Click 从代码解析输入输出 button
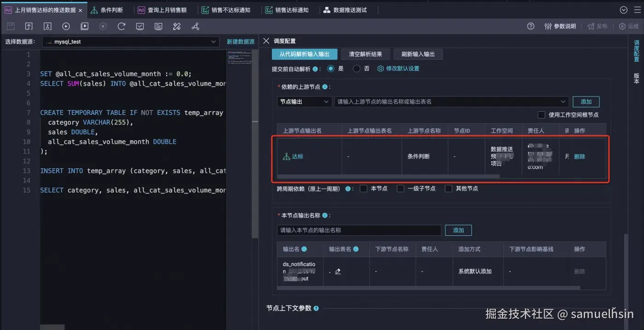The width and height of the screenshot is (644, 330). point(305,54)
